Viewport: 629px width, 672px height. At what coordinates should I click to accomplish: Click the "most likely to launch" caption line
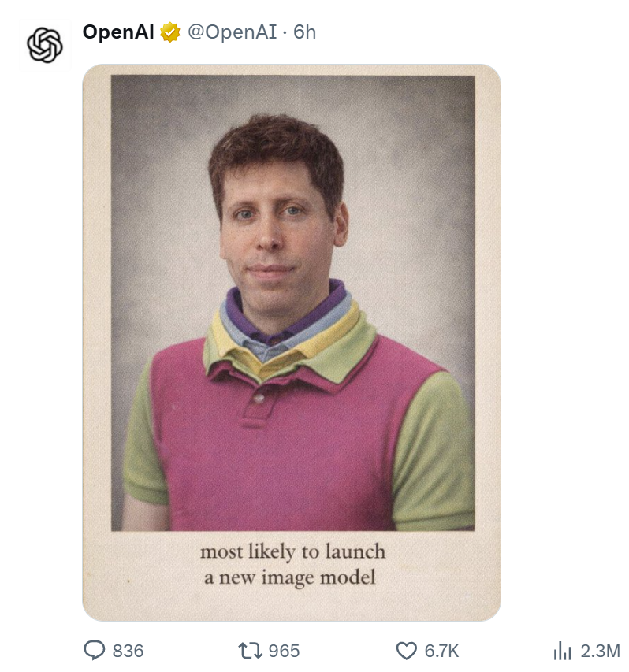pos(292,551)
